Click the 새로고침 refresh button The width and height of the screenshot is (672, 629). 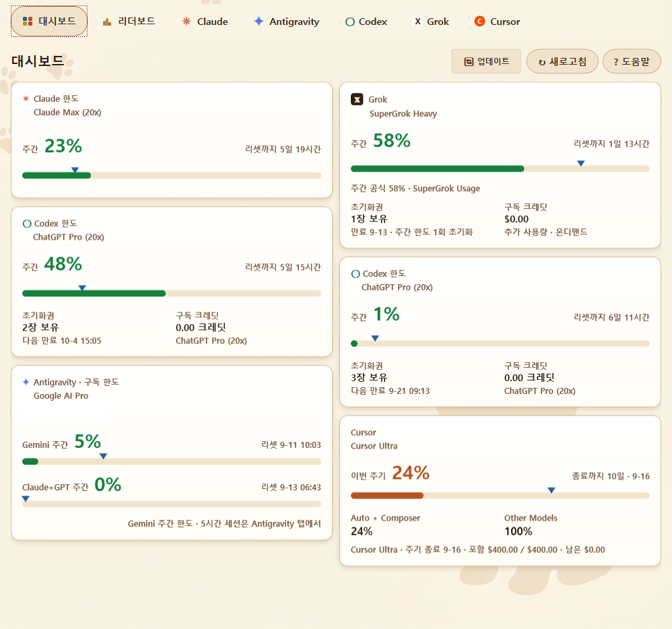click(562, 61)
